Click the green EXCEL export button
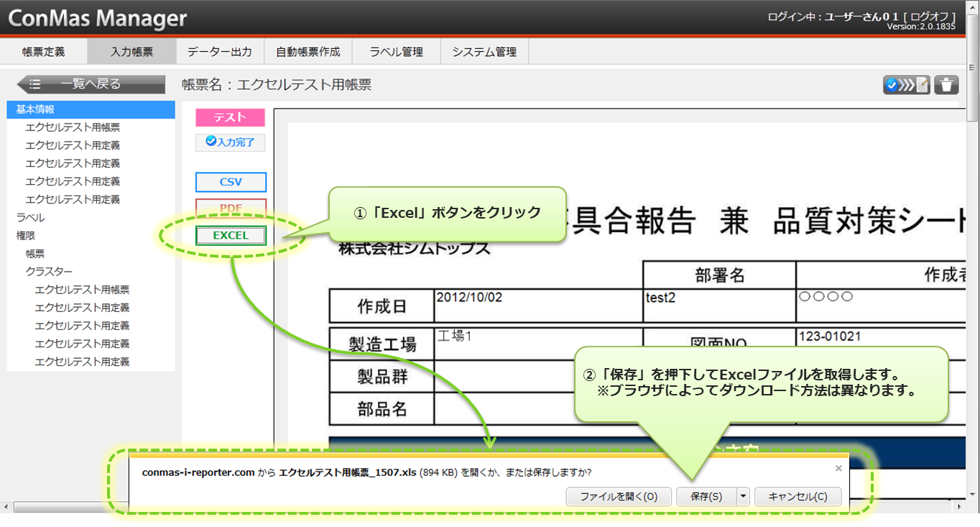The image size is (980, 527). click(231, 236)
